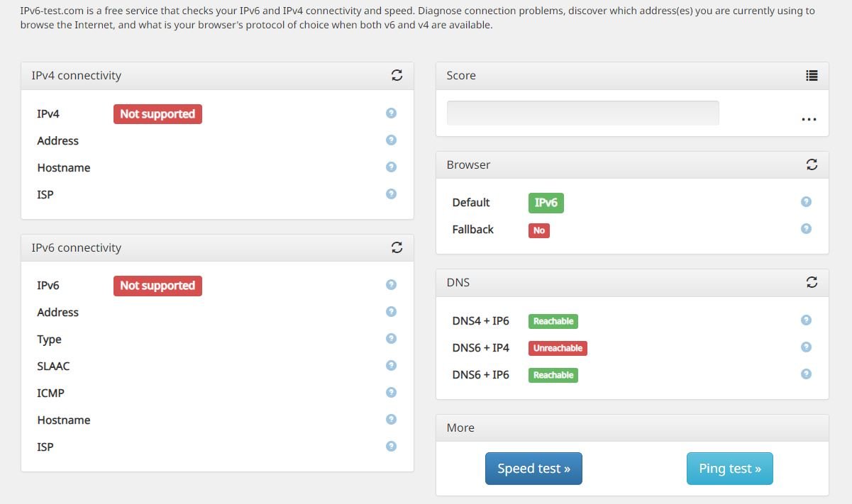
Task: Start the Speed test
Action: click(533, 469)
